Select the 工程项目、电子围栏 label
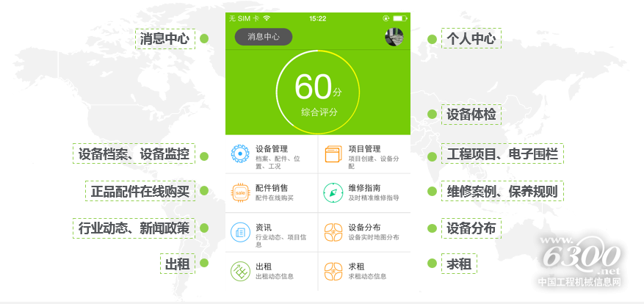The width and height of the screenshot is (644, 304). pos(502,153)
